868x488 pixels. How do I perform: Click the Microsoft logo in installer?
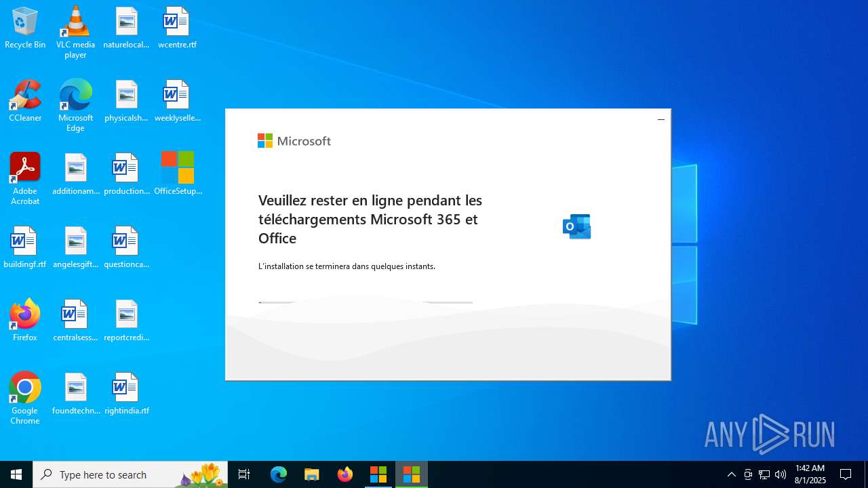click(294, 141)
